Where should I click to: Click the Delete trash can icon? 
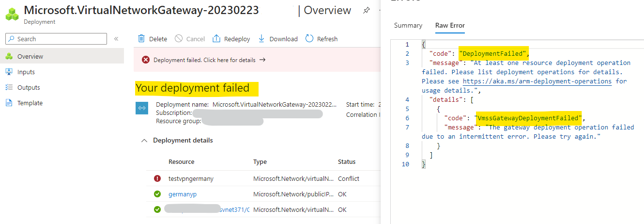point(141,39)
